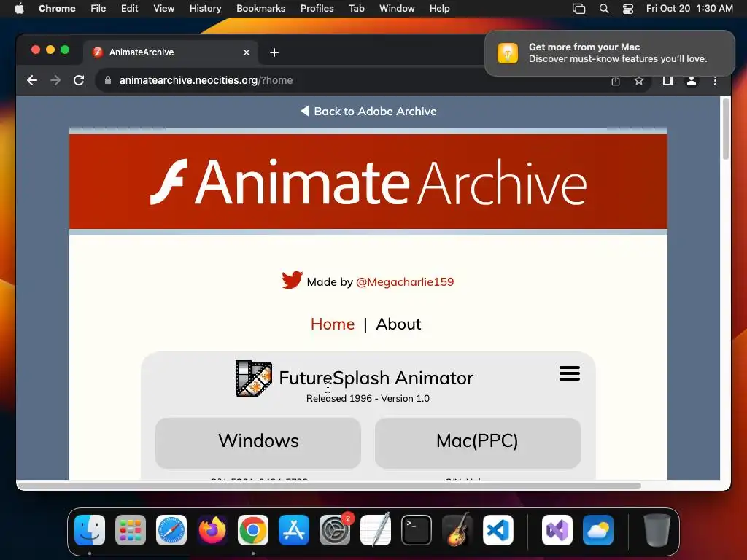Open Chrome side panel icon
The width and height of the screenshot is (747, 560).
[x=668, y=81]
